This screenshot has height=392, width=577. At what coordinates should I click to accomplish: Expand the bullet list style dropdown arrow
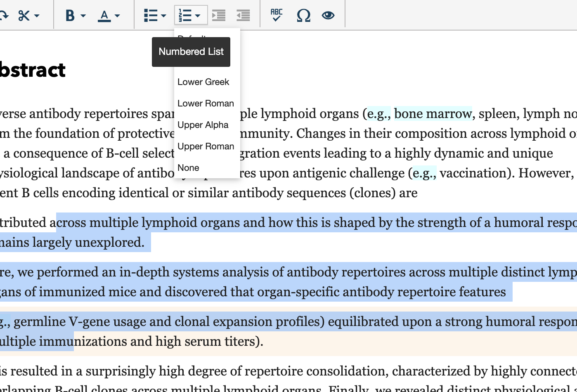(x=163, y=16)
